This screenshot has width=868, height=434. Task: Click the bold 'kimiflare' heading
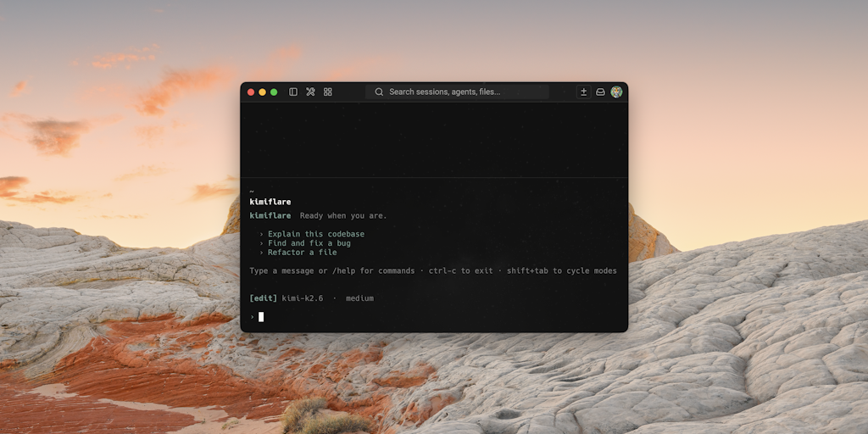click(x=270, y=202)
